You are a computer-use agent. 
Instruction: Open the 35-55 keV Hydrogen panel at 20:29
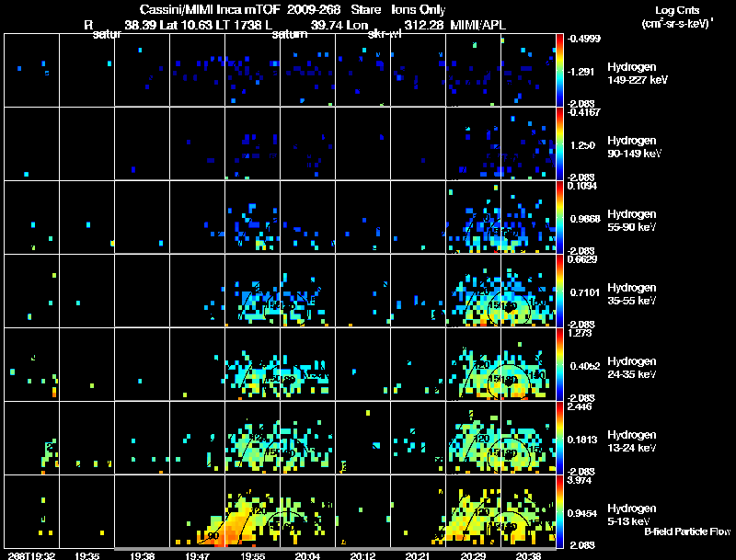pos(473,291)
